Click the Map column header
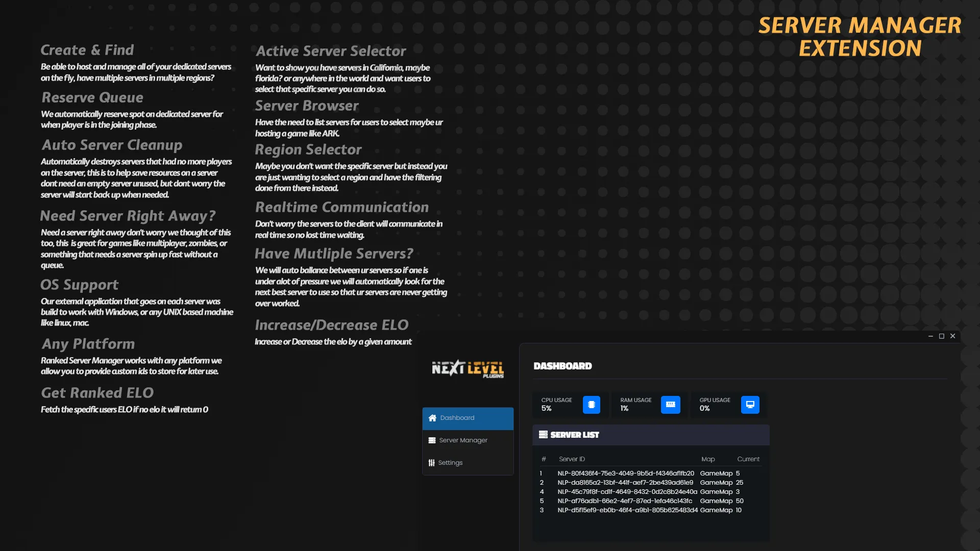The height and width of the screenshot is (551, 980). [708, 459]
